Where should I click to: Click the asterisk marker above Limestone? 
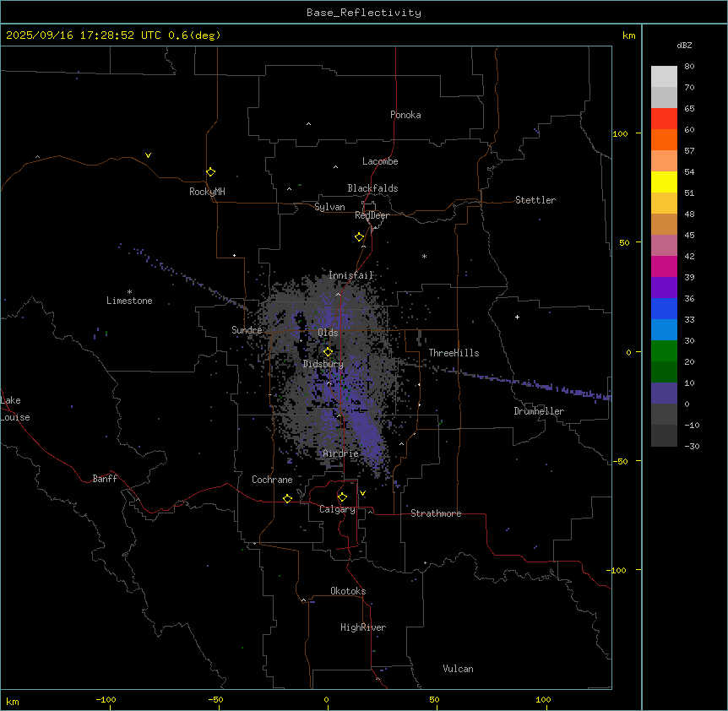pyautogui.click(x=129, y=291)
